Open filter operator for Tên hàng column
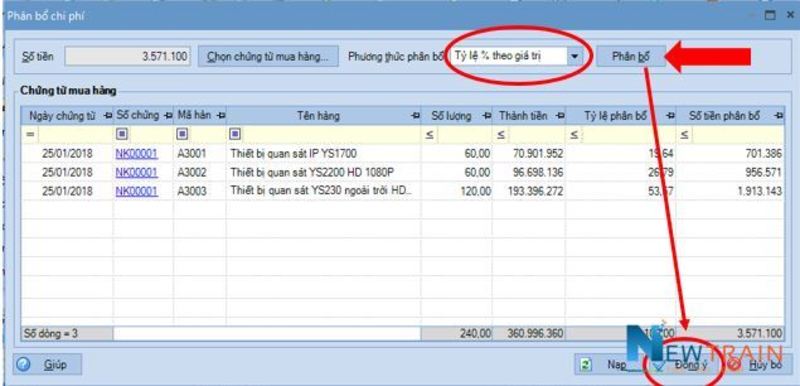The height and width of the screenshot is (386, 800). tap(236, 135)
